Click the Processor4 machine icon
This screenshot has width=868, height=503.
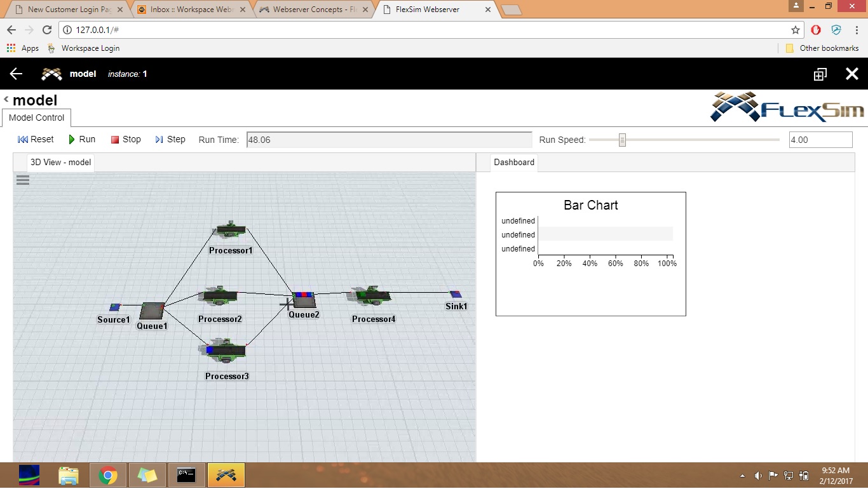[372, 297]
